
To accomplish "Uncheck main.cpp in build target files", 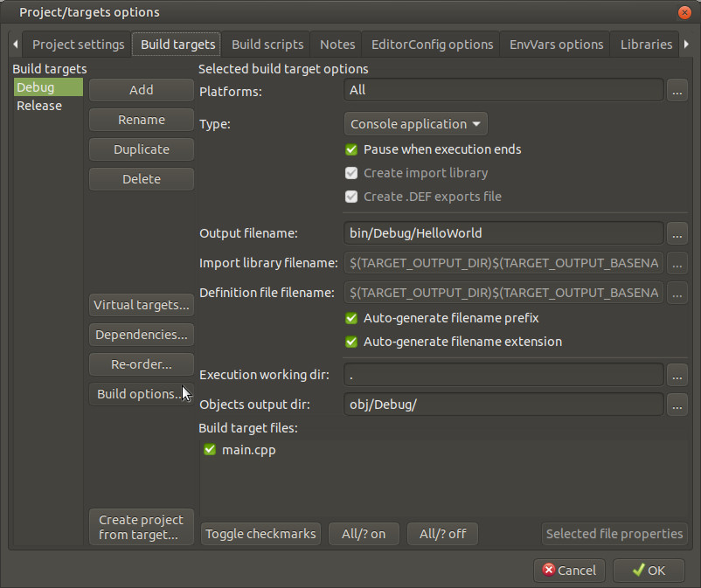I will coord(210,450).
